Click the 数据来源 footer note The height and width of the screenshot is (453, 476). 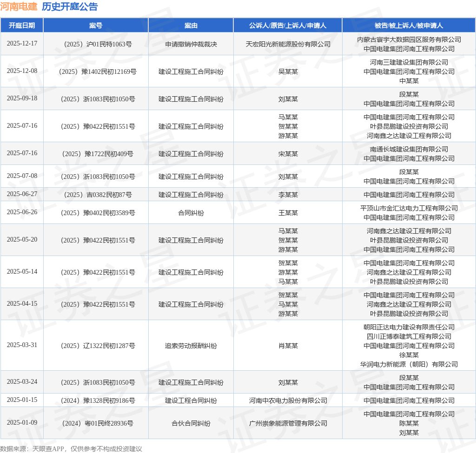71,448
